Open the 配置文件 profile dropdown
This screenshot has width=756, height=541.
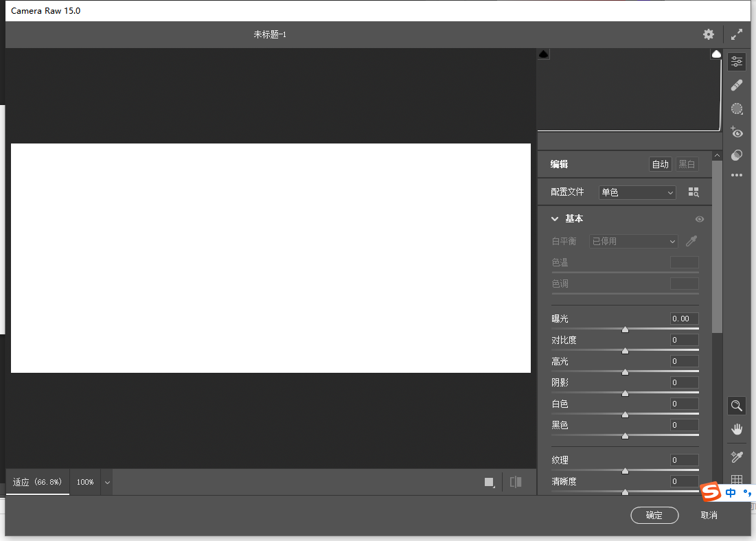coord(636,192)
